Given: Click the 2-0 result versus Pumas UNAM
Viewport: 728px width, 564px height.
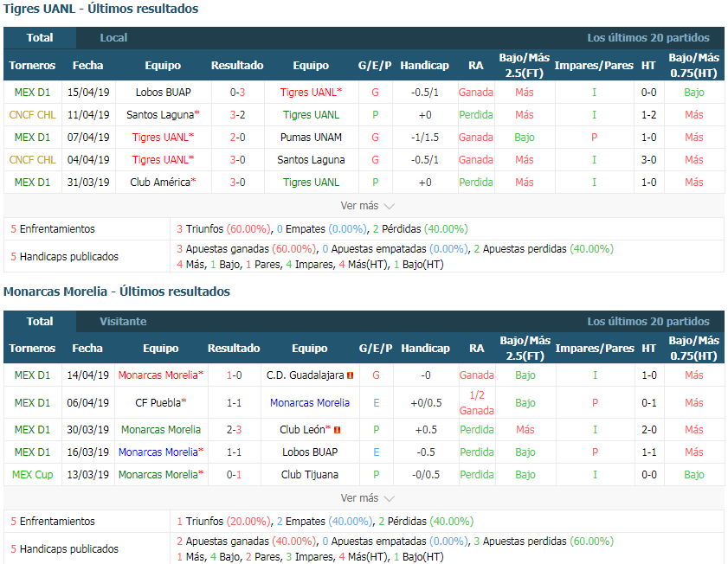Looking at the screenshot, I should pos(237,138).
